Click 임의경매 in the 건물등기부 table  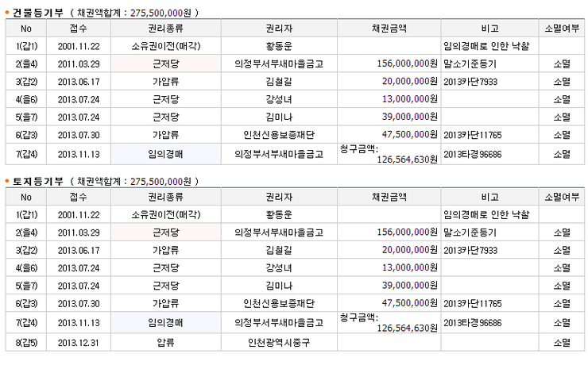(166, 154)
